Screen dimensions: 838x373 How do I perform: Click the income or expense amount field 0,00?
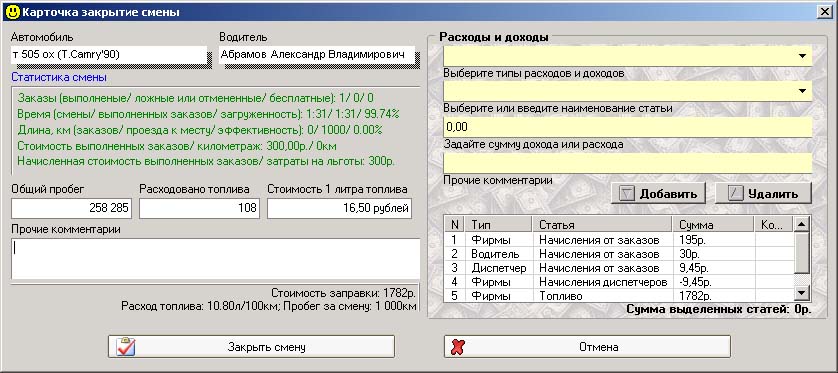click(627, 127)
